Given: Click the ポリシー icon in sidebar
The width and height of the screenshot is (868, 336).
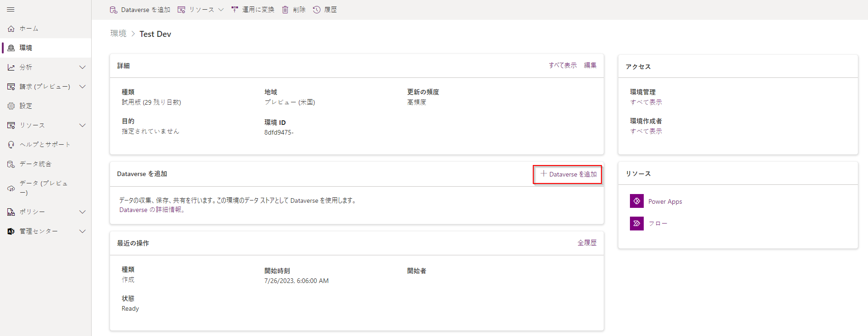Looking at the screenshot, I should tap(11, 212).
